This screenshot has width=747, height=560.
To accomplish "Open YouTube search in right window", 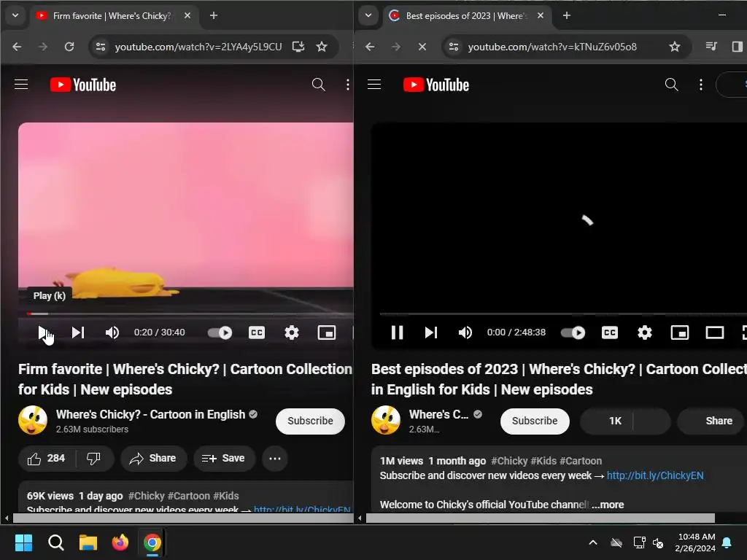I will point(672,85).
